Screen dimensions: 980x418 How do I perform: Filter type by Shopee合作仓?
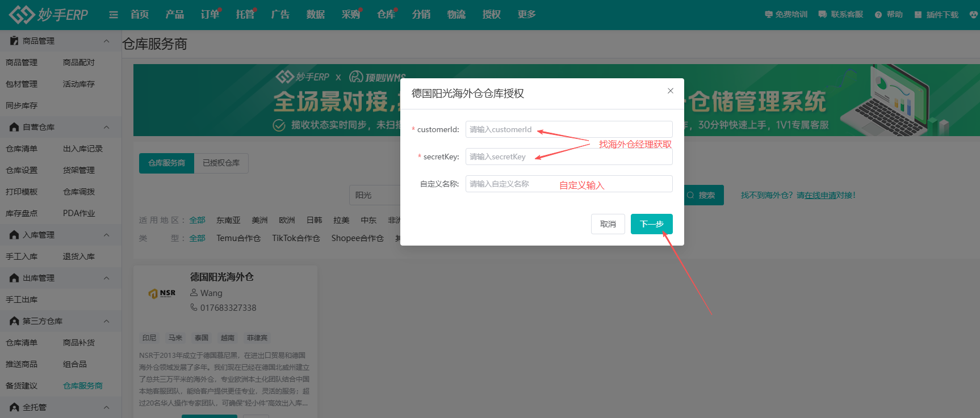(x=358, y=238)
